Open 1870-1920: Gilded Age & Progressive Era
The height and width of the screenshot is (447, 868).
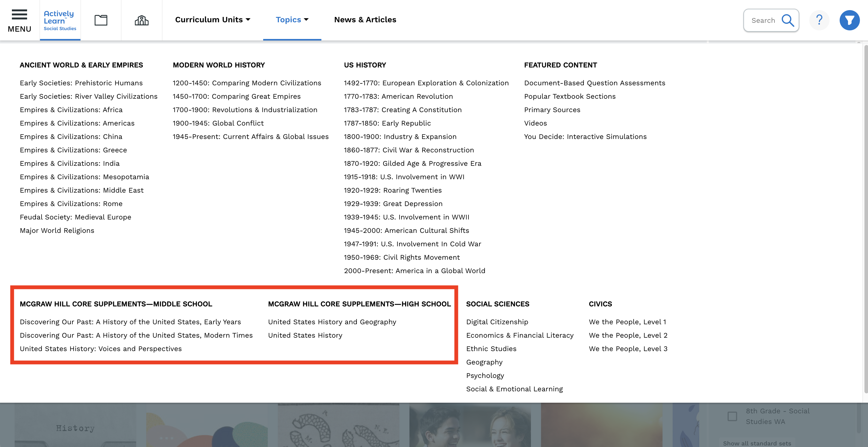(x=412, y=164)
